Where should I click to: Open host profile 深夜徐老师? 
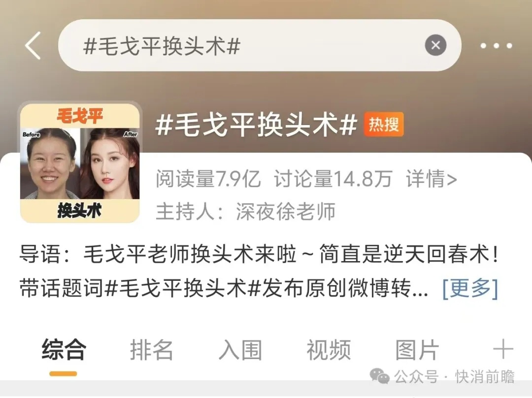click(x=286, y=211)
